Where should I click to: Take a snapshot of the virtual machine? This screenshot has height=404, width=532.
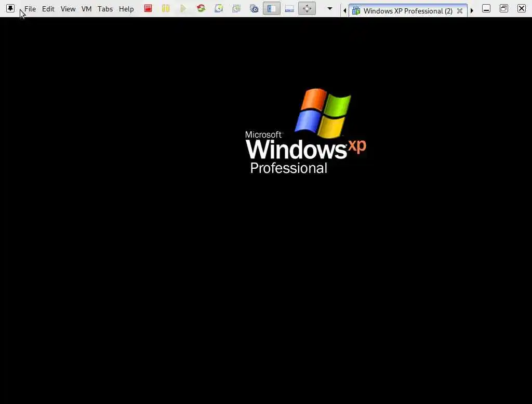(219, 8)
